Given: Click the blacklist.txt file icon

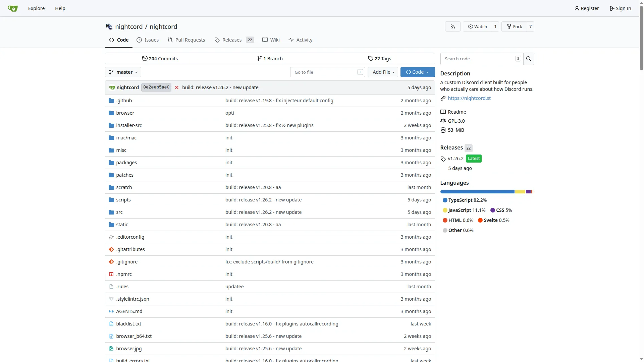Looking at the screenshot, I should point(111,324).
